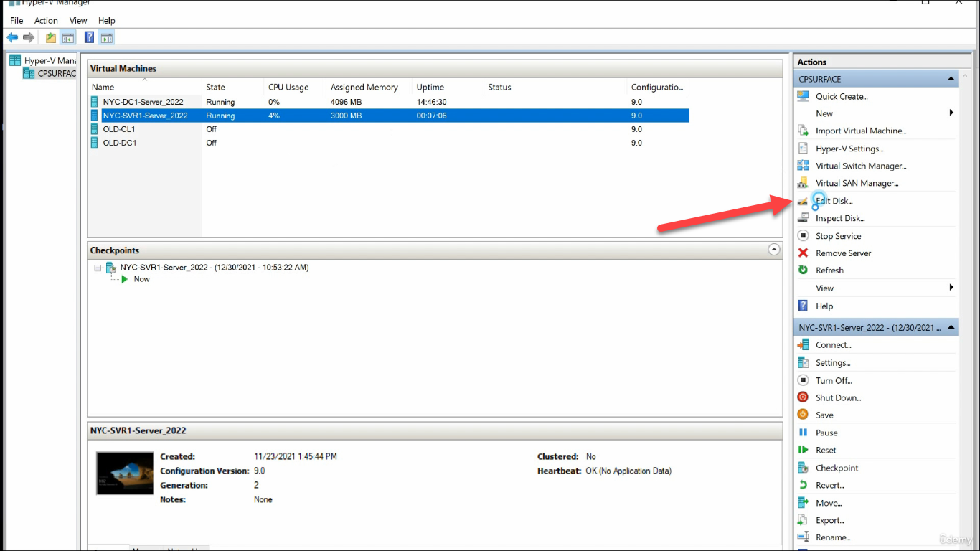Click the NYC-SVR1 VM preview thumbnail

125,473
